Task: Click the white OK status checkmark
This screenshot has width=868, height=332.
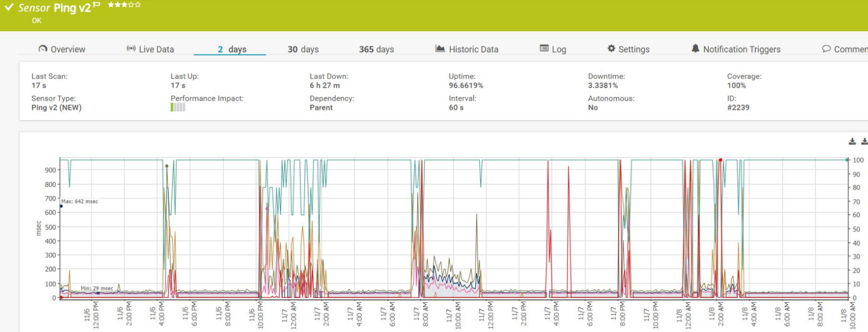Action: (9, 7)
